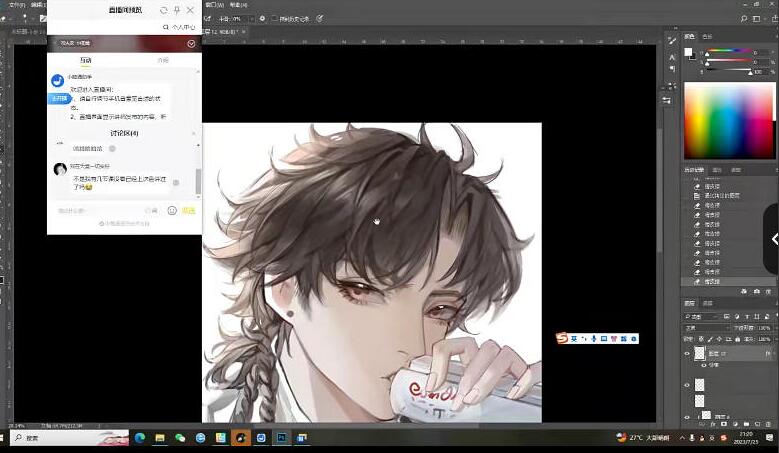Toggle erase to history checkbox in options bar
Image resolution: width=779 pixels, height=453 pixels.
click(x=275, y=18)
